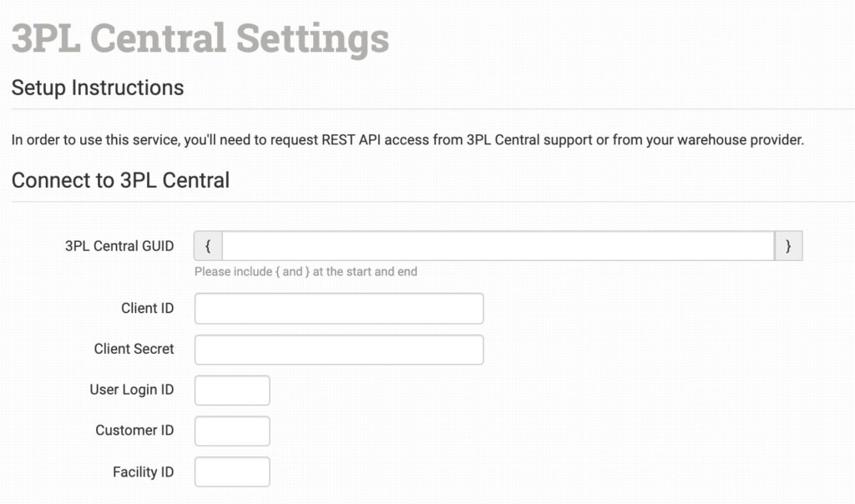Select the Client Secret input field
The image size is (855, 504).
pyautogui.click(x=339, y=350)
